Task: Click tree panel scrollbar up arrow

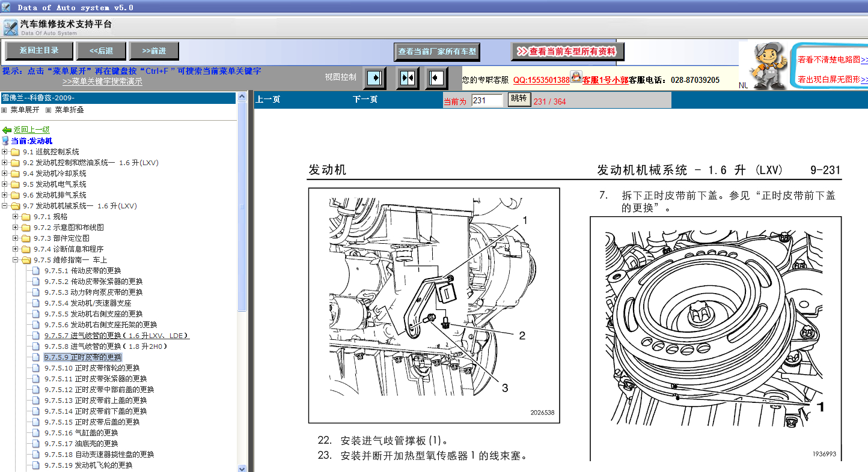Action: click(x=242, y=96)
